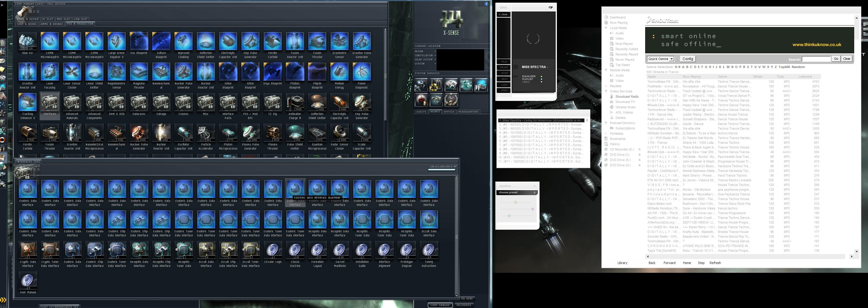Select the 'PulsRadio - www.pul...' stream row

pos(734,86)
